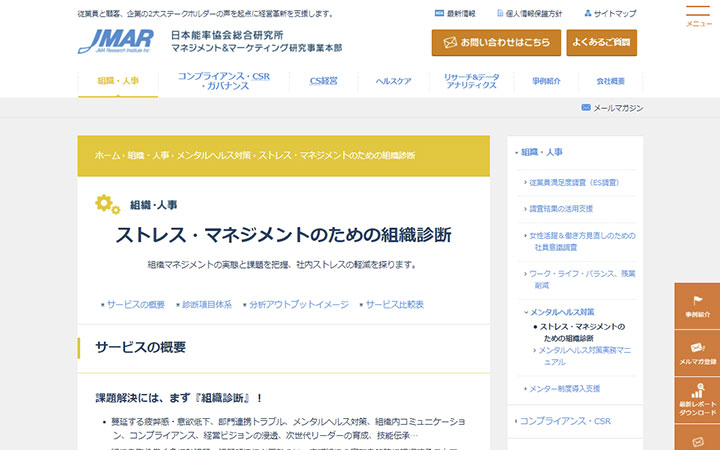Open 女性活躍&働き方見直し sidebar item

pos(580,241)
